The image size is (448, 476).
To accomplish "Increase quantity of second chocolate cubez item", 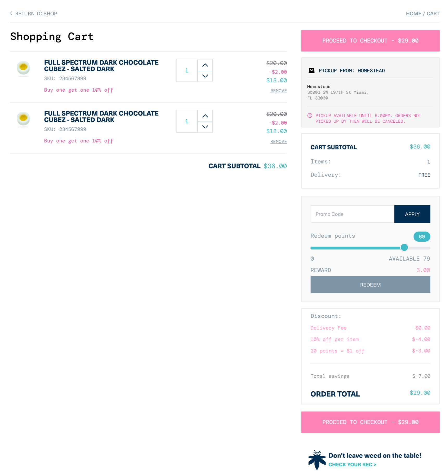I will click(205, 116).
